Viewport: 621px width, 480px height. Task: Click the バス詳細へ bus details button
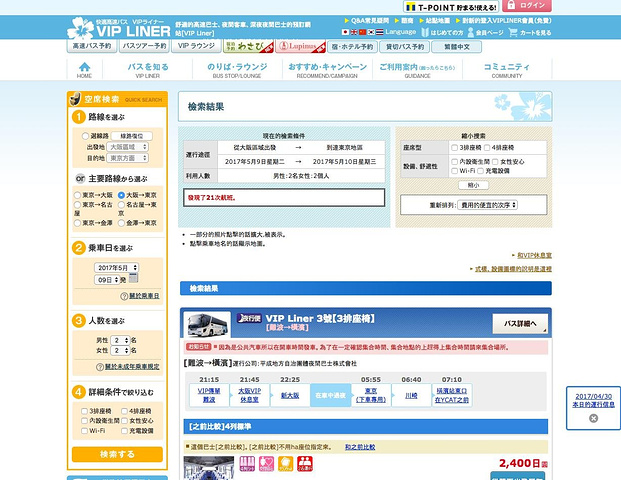[521, 325]
